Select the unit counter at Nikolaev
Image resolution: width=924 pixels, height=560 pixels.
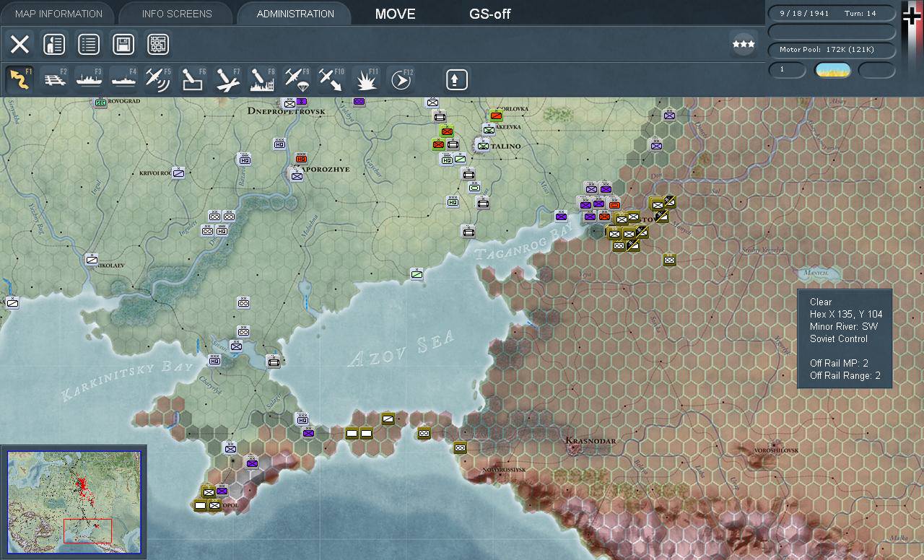coord(92,259)
